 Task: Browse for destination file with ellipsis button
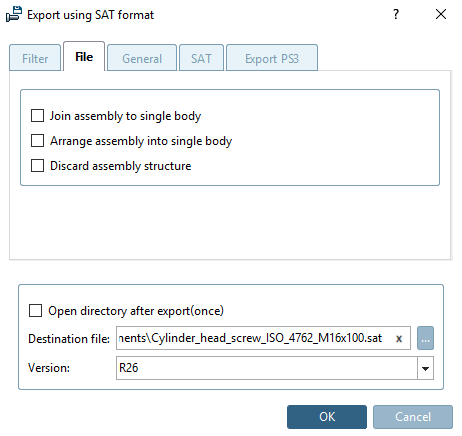coord(425,338)
